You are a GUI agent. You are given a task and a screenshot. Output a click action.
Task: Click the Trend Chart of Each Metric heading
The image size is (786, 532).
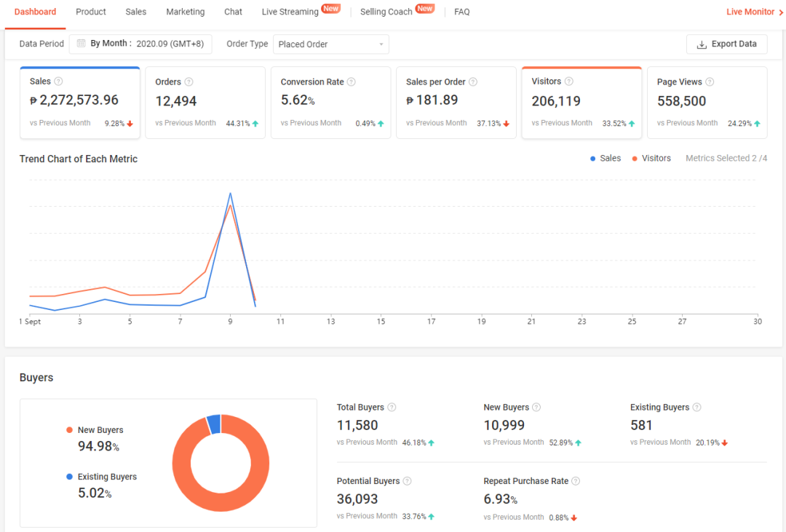coord(78,159)
